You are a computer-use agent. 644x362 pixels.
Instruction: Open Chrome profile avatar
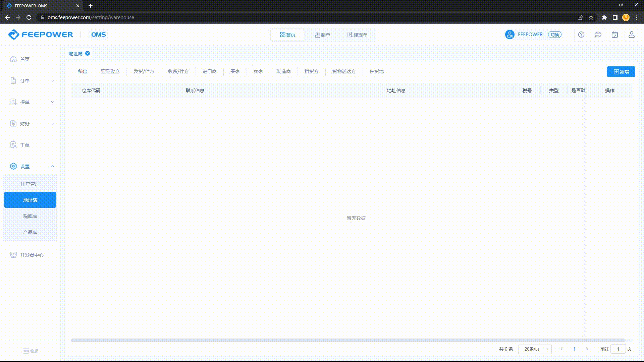626,17
